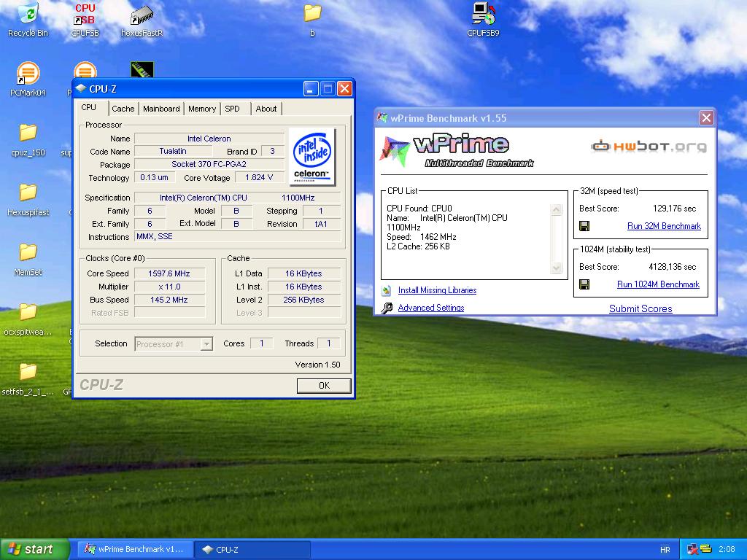Save the 32M best score with floppy icon
This screenshot has height=560, width=747.
tap(584, 226)
